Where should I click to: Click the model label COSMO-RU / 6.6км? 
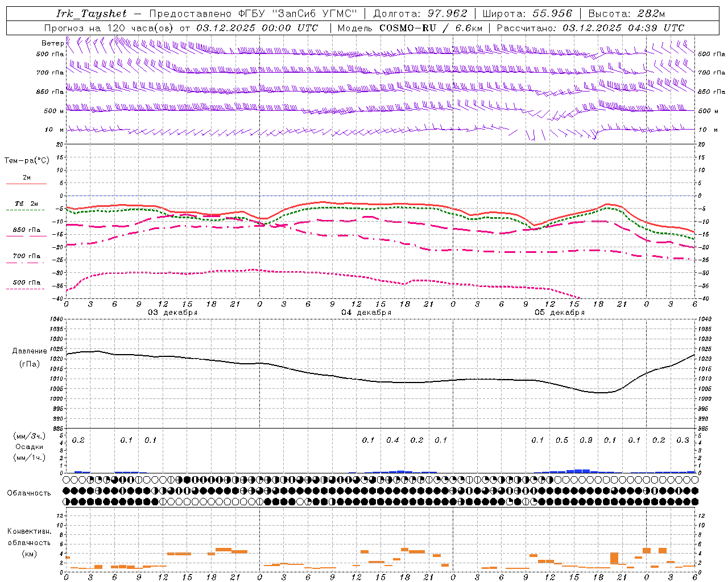431,28
